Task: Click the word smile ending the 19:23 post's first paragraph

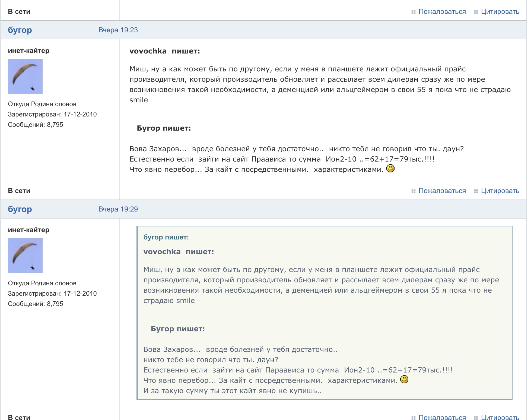Action: [x=139, y=100]
